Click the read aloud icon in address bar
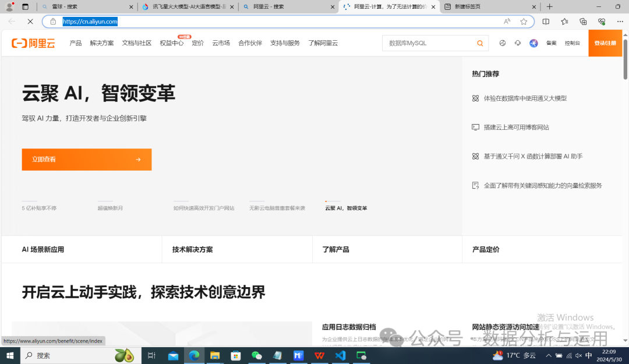Screen dimensions: 629x364 (x=507, y=22)
